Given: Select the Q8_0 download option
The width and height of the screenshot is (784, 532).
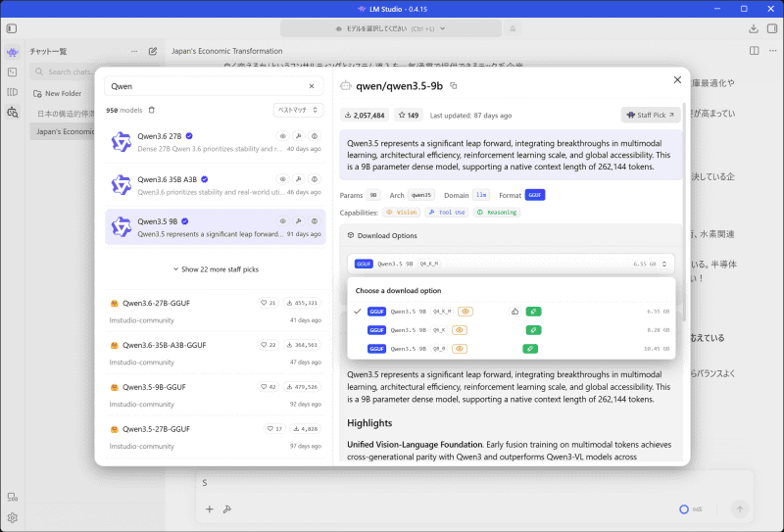Looking at the screenshot, I should point(512,349).
